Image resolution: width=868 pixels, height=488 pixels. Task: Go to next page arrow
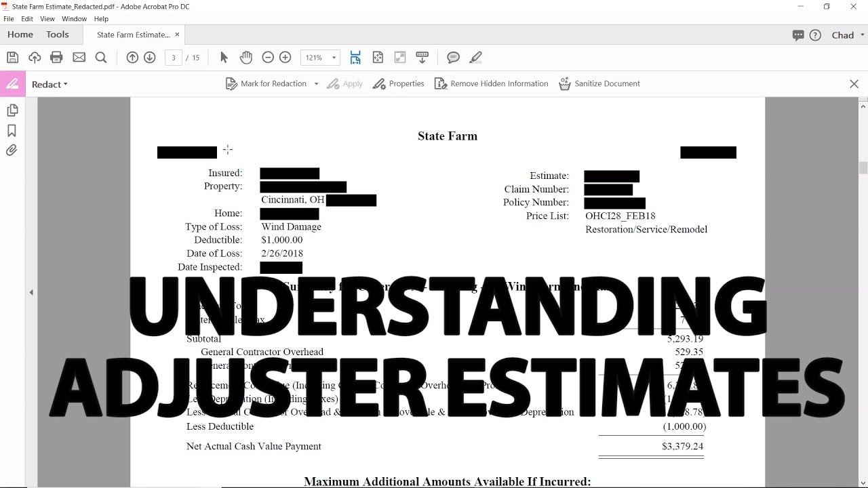coord(150,58)
